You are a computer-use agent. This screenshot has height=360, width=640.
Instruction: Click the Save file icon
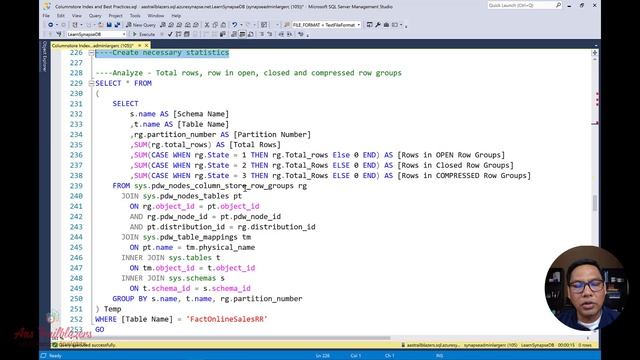[x=109, y=25]
